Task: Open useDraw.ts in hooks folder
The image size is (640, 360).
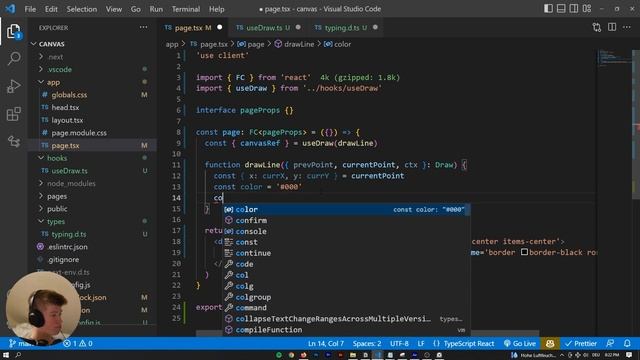Action: click(69, 171)
